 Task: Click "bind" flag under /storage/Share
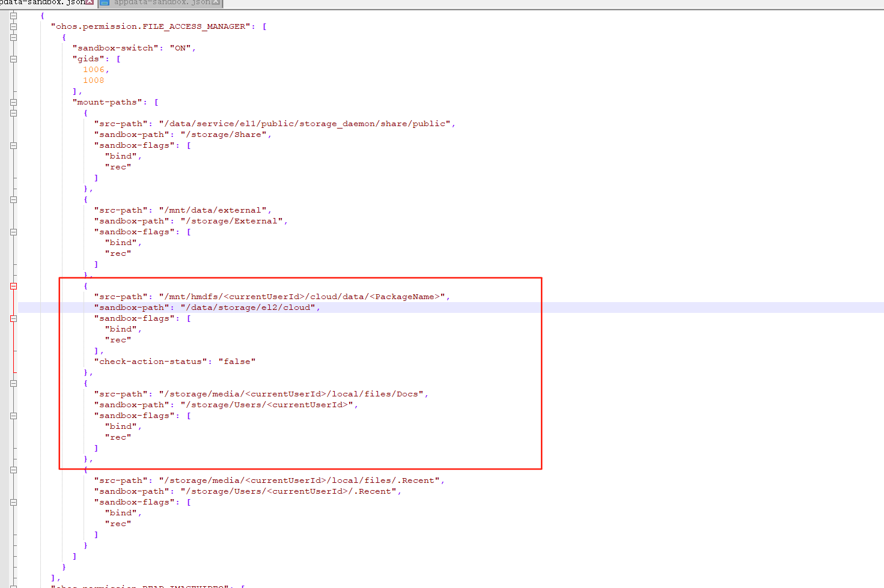tap(121, 156)
